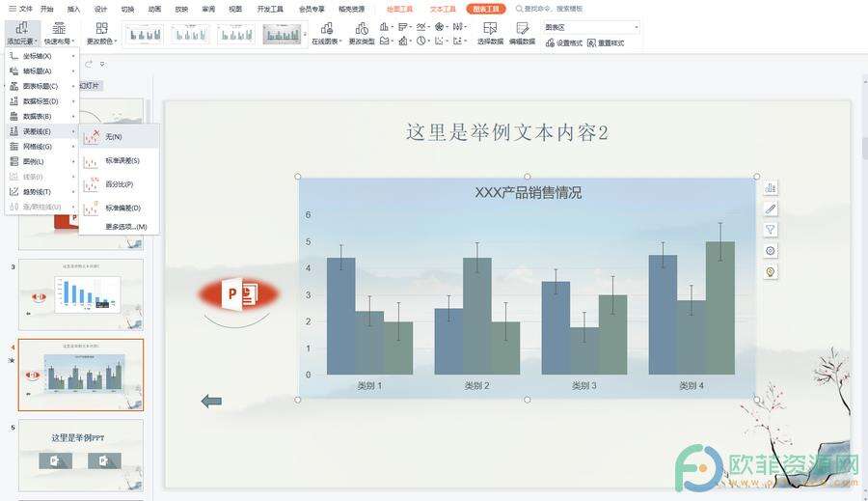Viewport: 868px width, 501px height.
Task: Choose 百分比(P) percentage error bars
Action: pyautogui.click(x=120, y=184)
